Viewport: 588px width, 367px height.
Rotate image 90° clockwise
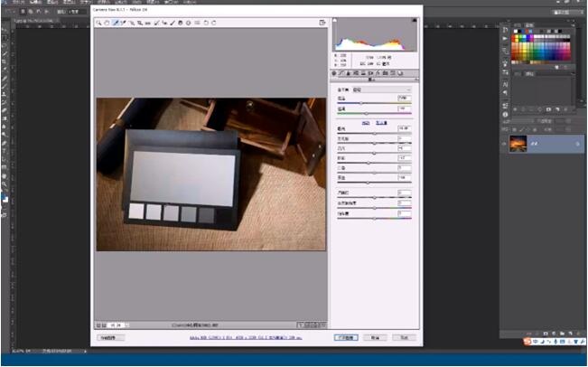214,23
